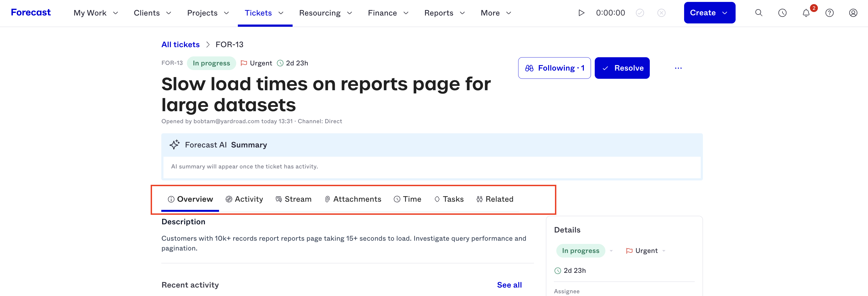Switch to the Time tab
868x296 pixels.
pos(407,199)
